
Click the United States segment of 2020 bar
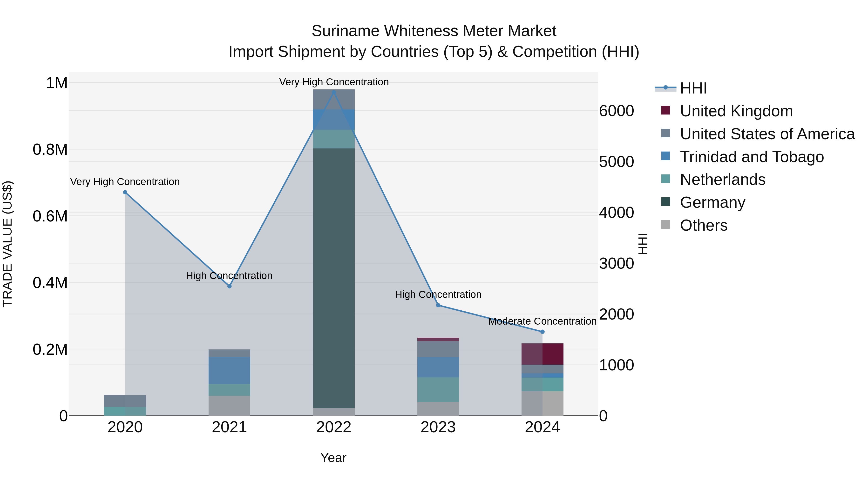coord(125,401)
